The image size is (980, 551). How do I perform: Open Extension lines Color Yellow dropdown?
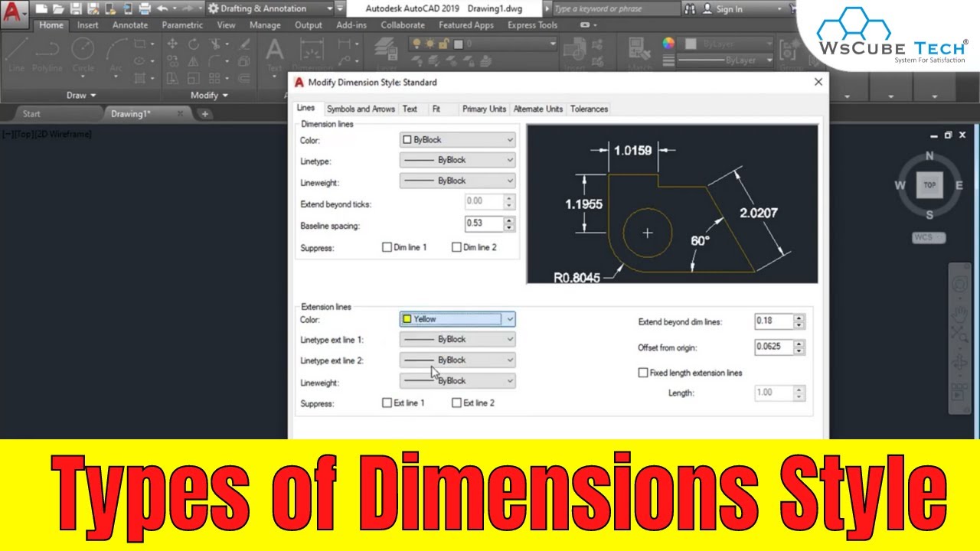457,319
